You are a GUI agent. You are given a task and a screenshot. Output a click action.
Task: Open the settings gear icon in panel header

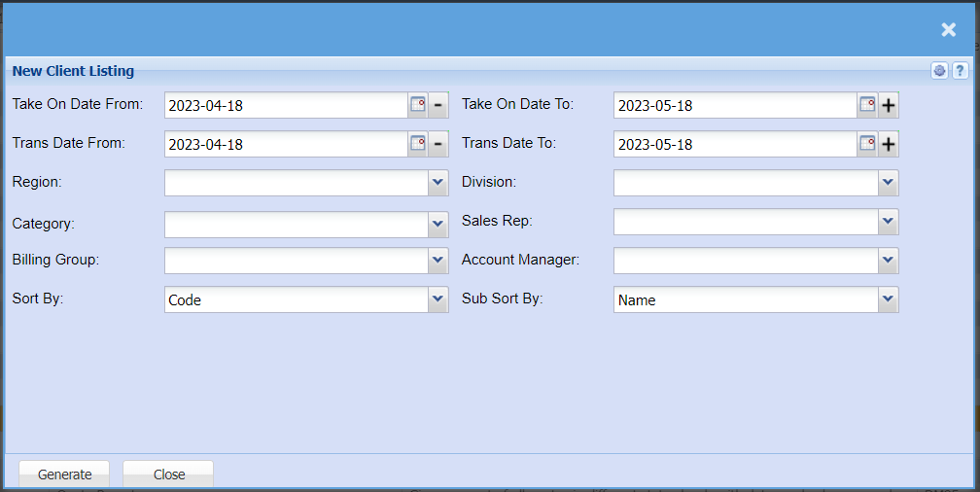click(939, 71)
